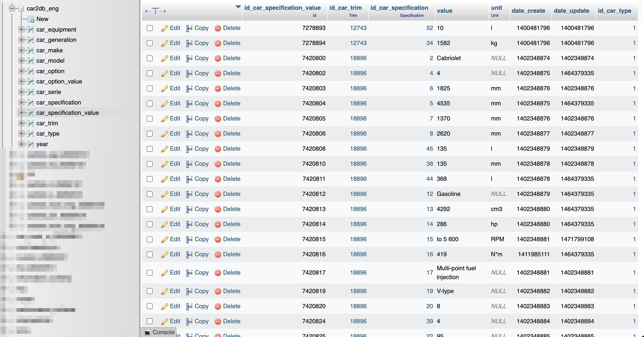
Task: Click Copy link for row 7420824
Action: coord(201,321)
